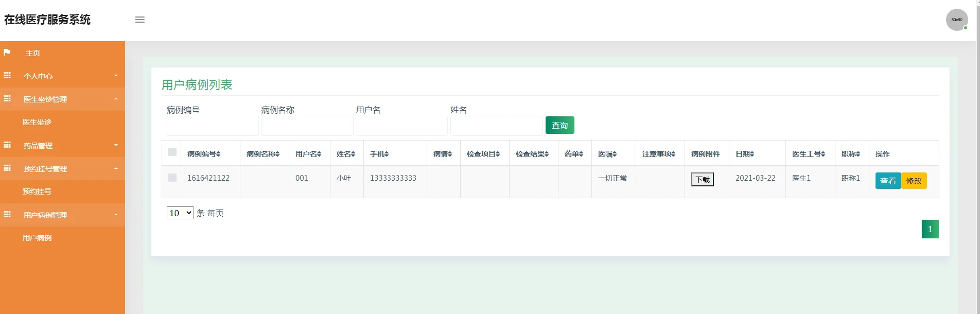Screen dimensions: 980x314
Task: Collapse the 用户病例管理 menu arrow
Action: (x=116, y=215)
